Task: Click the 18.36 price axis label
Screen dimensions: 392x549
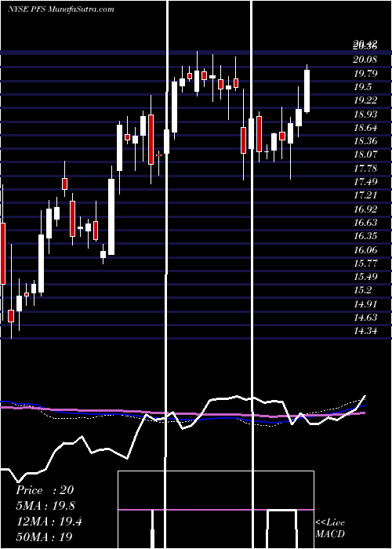Action: (365, 141)
